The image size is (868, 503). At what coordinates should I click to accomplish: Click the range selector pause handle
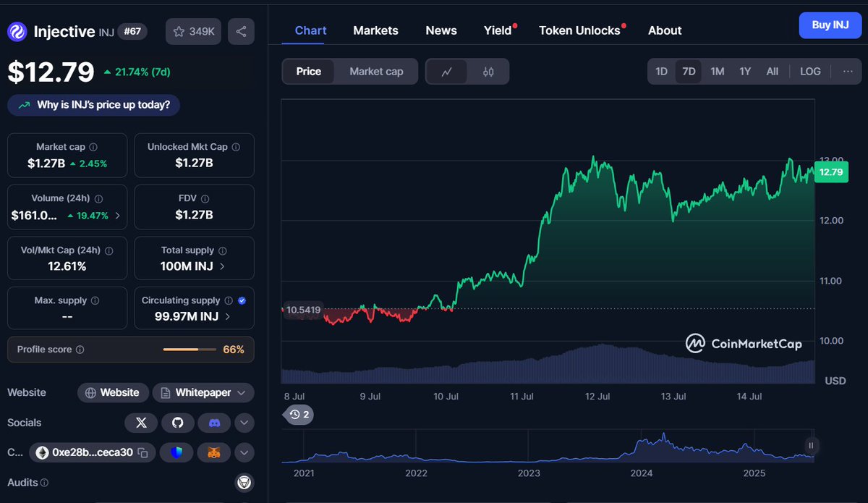click(811, 446)
